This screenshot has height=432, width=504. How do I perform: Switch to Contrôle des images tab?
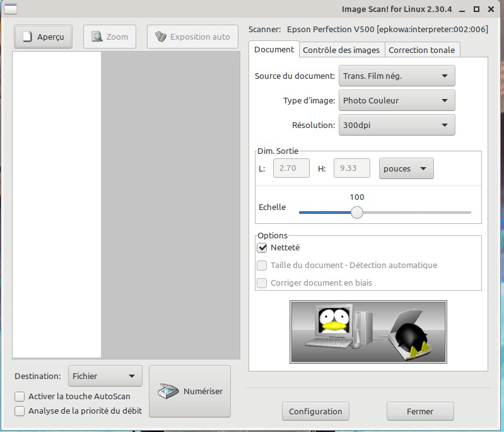[341, 50]
